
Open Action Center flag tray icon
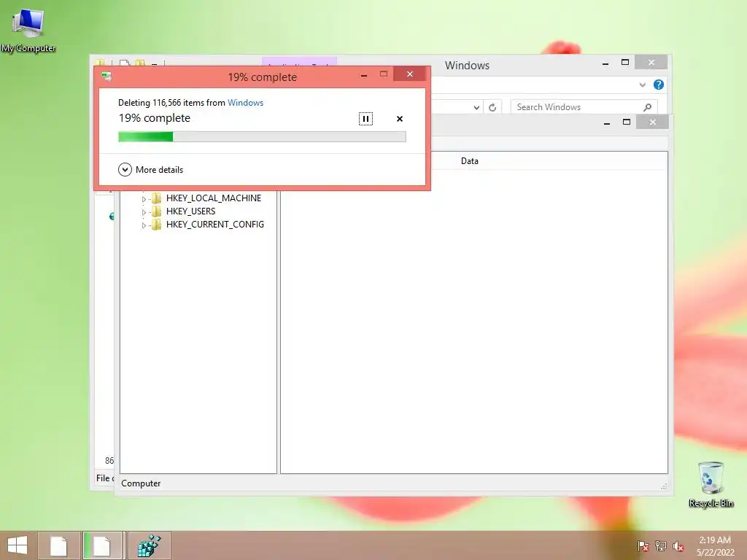(643, 545)
